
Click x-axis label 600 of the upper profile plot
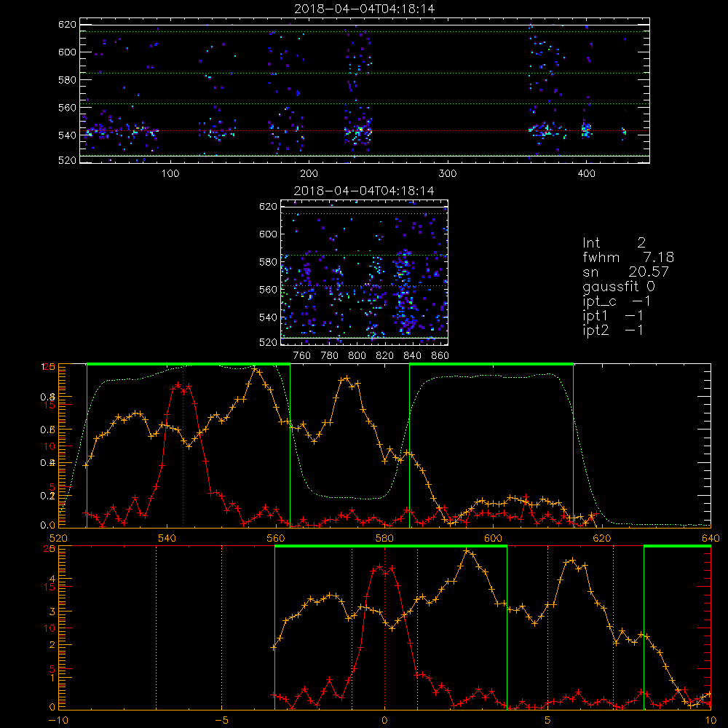pos(493,538)
